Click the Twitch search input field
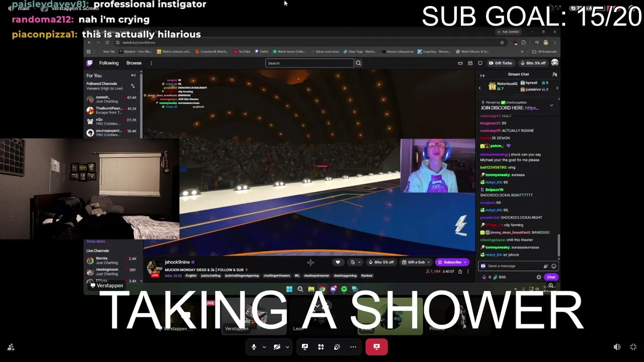The width and height of the screenshot is (644, 362). click(309, 63)
